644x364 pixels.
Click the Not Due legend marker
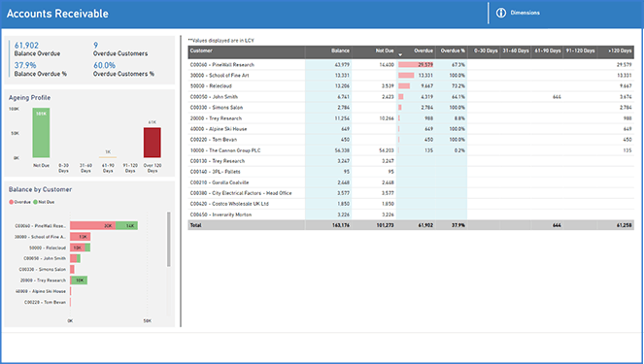[35, 202]
